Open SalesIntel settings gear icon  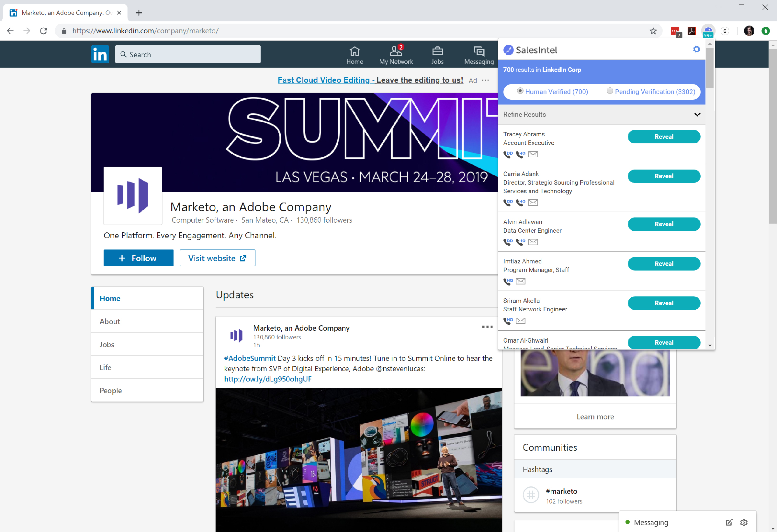pos(696,50)
